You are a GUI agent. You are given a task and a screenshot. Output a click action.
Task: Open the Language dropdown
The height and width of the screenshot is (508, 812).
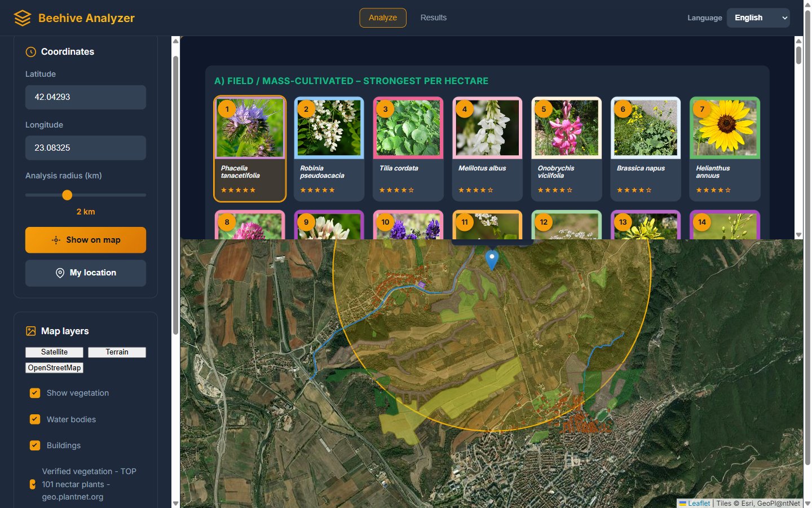coord(758,18)
